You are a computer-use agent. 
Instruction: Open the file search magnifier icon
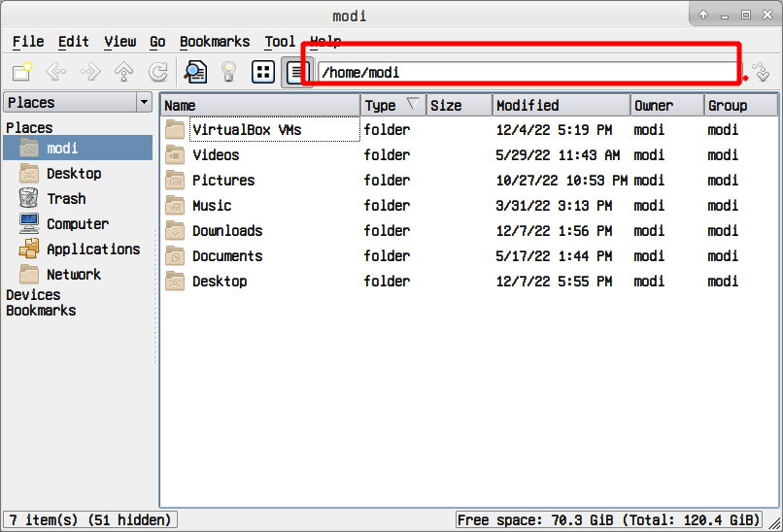click(x=195, y=72)
